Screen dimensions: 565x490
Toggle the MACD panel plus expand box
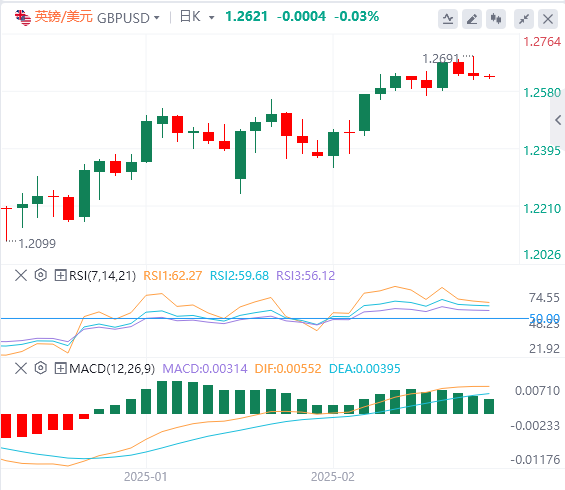(60, 369)
